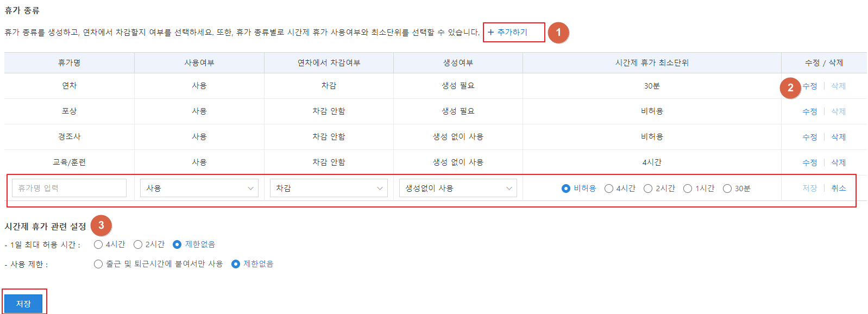Select 제한없음 for 1일 최대 허용 시간
868x314 pixels.
177,244
